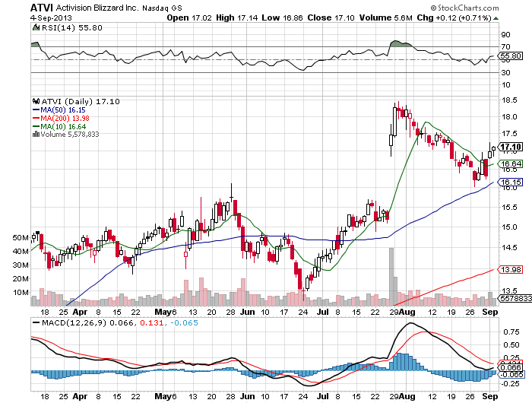
Task: Click the ATVI (Daily) 17.10 label
Action: [81, 101]
